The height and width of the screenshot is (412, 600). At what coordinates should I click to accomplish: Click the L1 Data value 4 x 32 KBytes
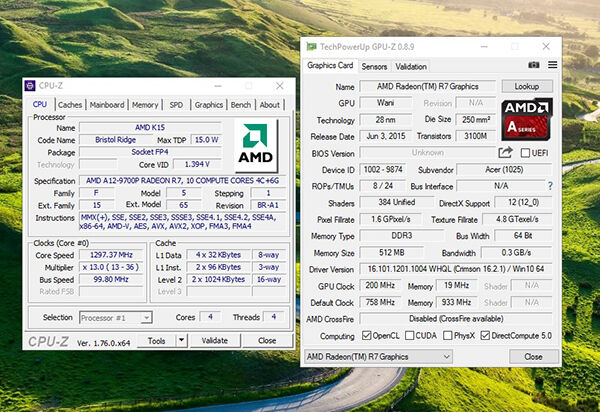coord(218,255)
